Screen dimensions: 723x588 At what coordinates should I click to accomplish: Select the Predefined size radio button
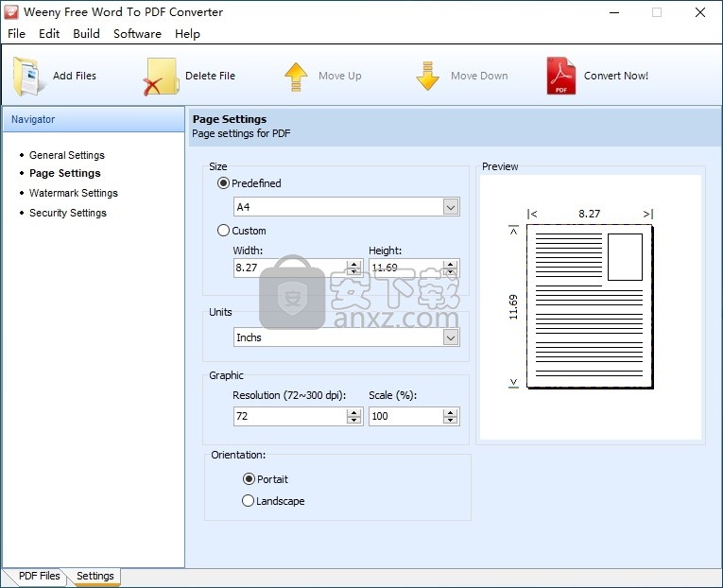click(x=223, y=183)
